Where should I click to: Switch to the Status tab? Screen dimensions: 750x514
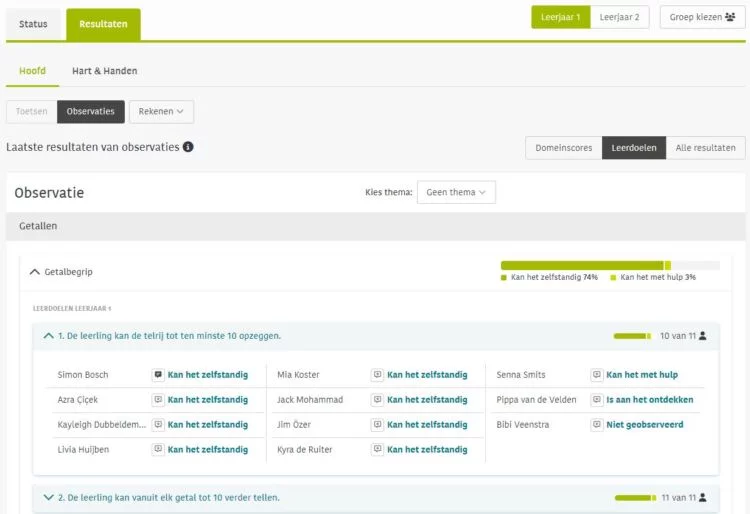(x=33, y=24)
